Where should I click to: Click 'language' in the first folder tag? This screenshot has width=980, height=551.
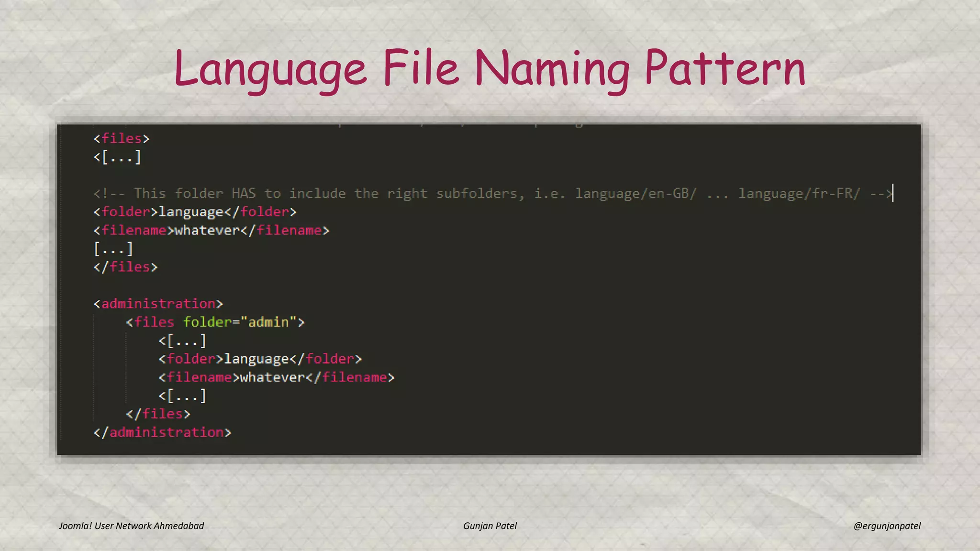point(191,212)
